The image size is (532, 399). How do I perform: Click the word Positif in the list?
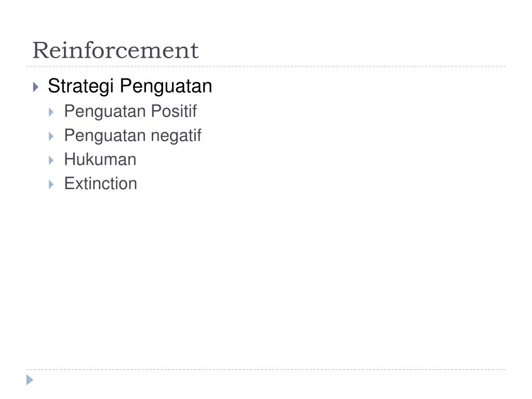(174, 111)
